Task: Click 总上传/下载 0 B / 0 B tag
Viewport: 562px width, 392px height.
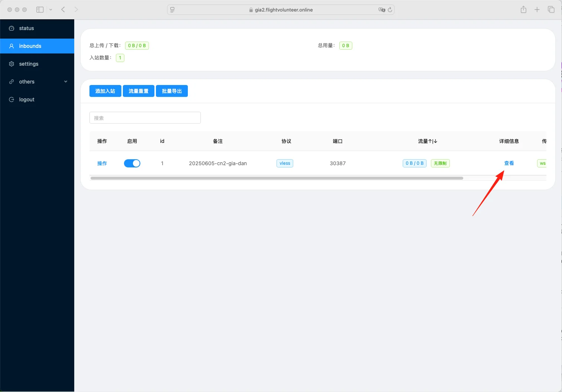Action: tap(137, 45)
